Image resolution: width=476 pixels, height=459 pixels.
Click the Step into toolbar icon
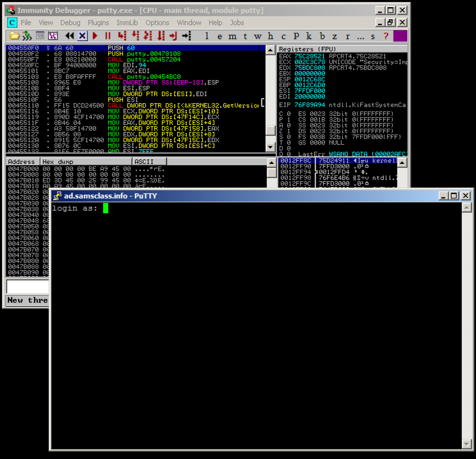(x=122, y=36)
